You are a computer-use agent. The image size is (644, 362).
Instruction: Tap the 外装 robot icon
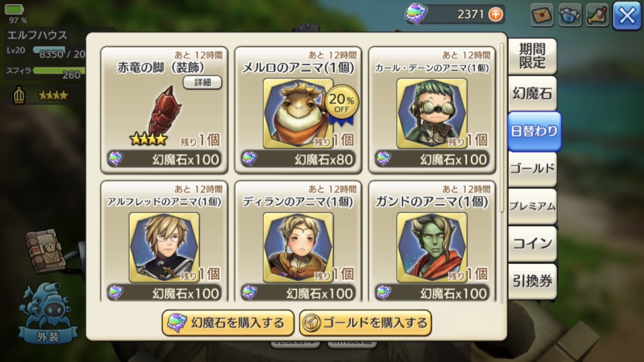point(47,313)
